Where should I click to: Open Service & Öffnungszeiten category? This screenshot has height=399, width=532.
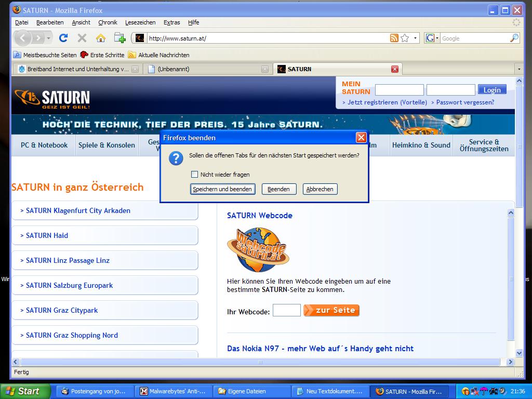click(x=484, y=145)
